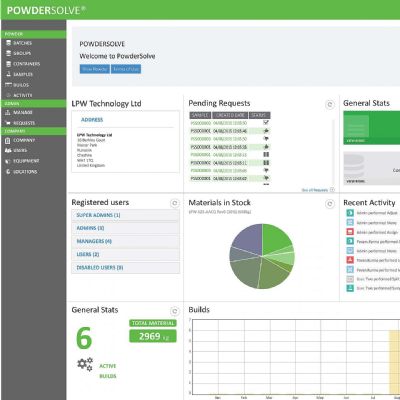Viewport: 400px width, 400px height.
Task: Click view link on green General Stats card
Action: point(355,141)
